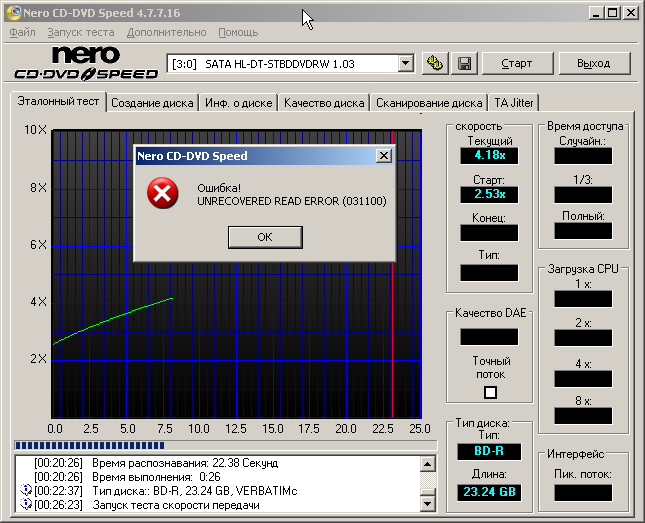Switch to the Качество диска tab
The height and width of the screenshot is (523, 645).
(x=324, y=103)
